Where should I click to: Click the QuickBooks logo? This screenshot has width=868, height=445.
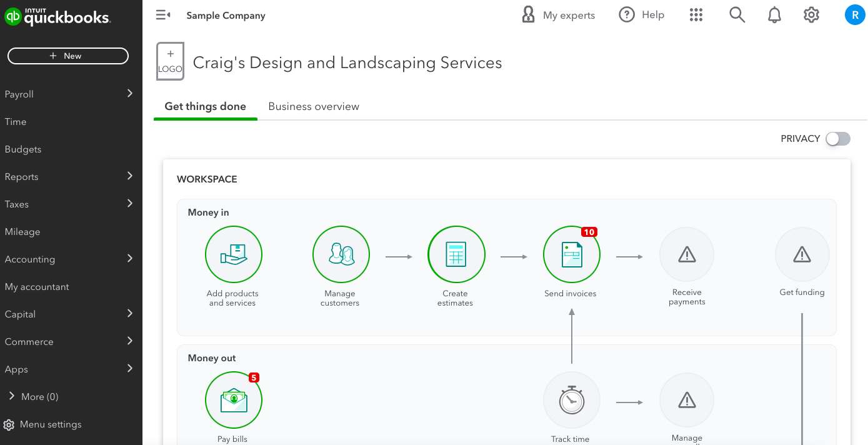(x=57, y=16)
